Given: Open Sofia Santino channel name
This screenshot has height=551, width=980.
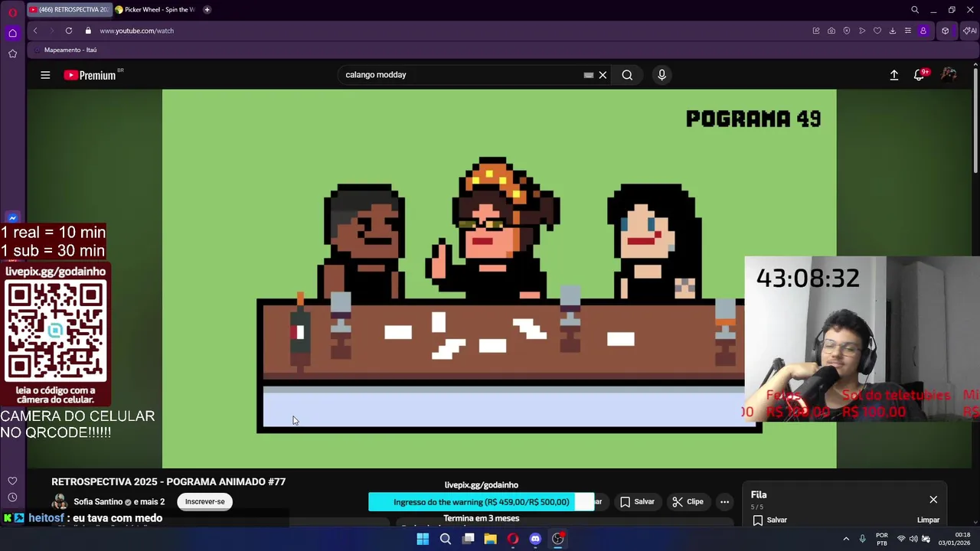Looking at the screenshot, I should point(98,502).
